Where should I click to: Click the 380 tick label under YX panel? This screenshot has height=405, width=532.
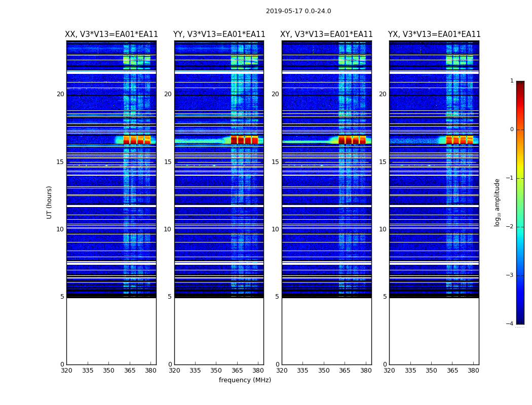click(x=473, y=371)
